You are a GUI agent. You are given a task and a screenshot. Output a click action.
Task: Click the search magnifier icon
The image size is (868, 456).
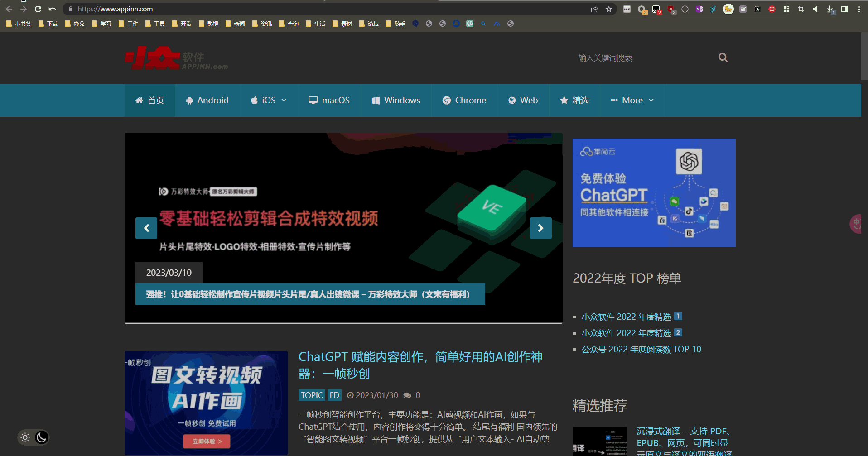pos(723,58)
